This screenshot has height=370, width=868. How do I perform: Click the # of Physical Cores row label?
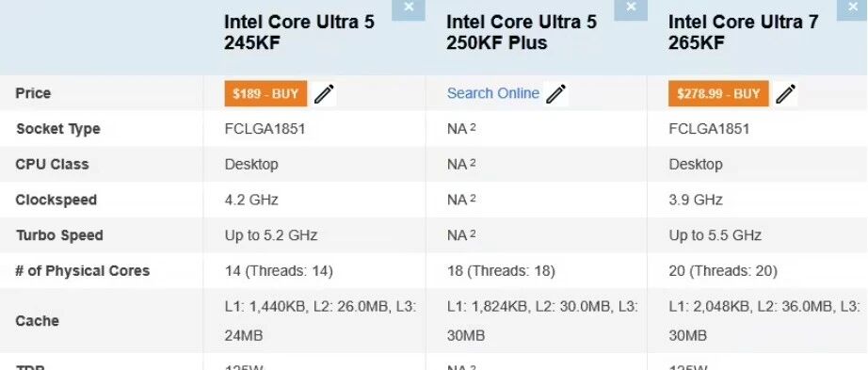coord(83,271)
